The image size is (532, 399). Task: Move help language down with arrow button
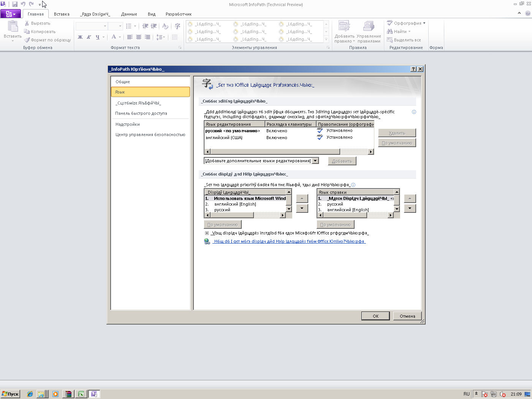410,208
